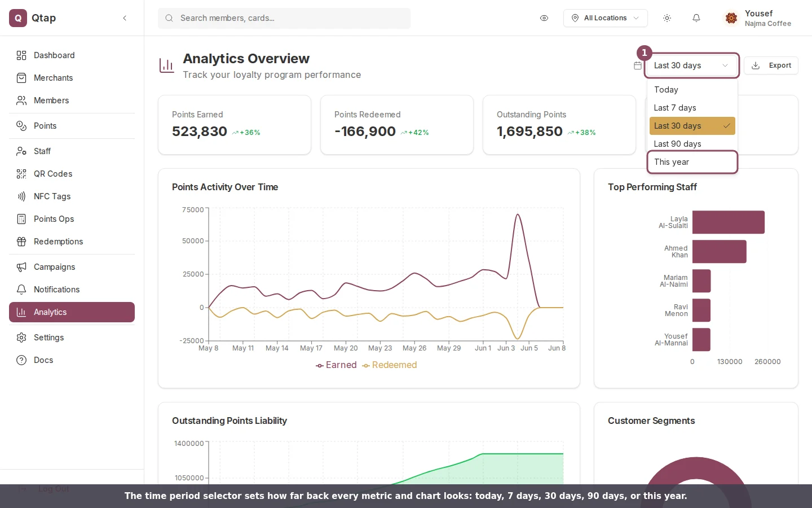
Task: Click +38% trend indicator
Action: pos(582,133)
